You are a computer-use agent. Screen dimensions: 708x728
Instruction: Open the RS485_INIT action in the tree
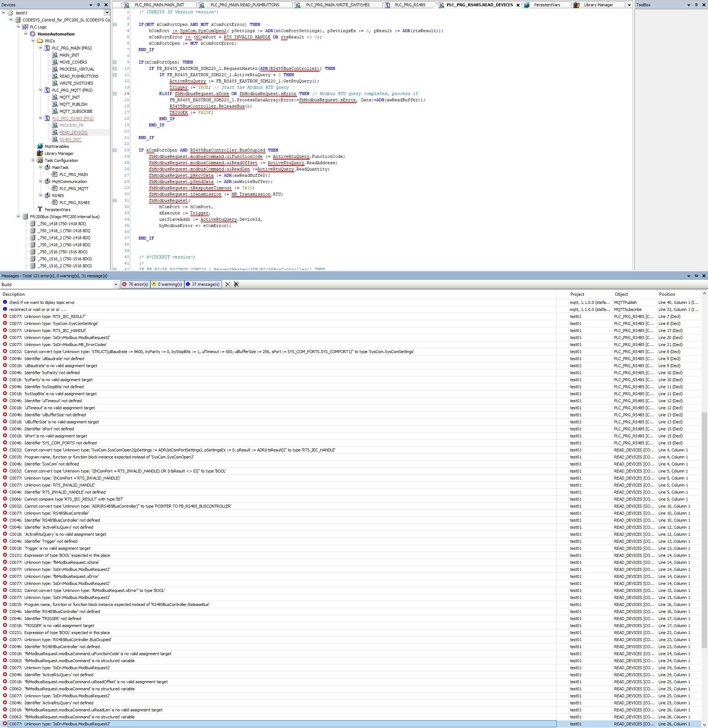70,139
